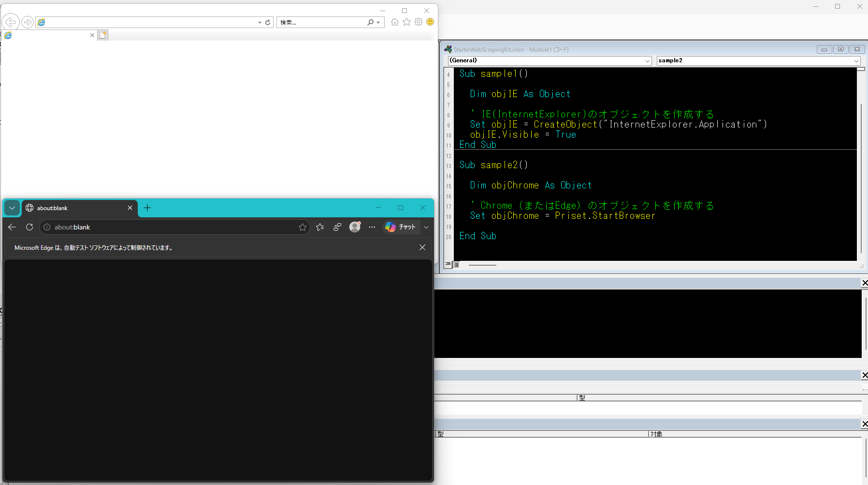Click the 'objIE.Visible = True' code line
This screenshot has width=868, height=485.
click(523, 135)
